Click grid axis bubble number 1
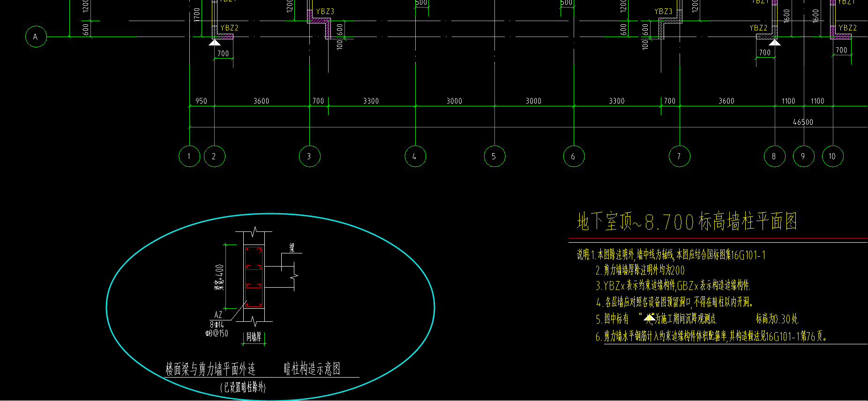Screen dimensions: 868x401 point(189,156)
